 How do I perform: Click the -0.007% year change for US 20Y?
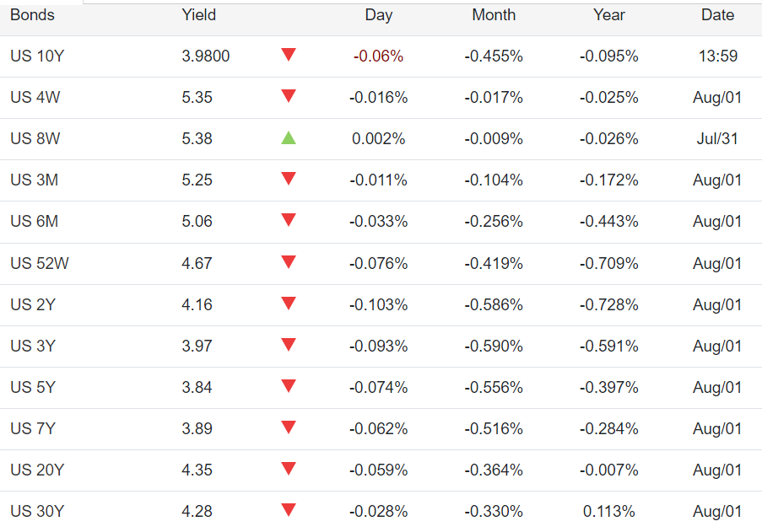608,470
